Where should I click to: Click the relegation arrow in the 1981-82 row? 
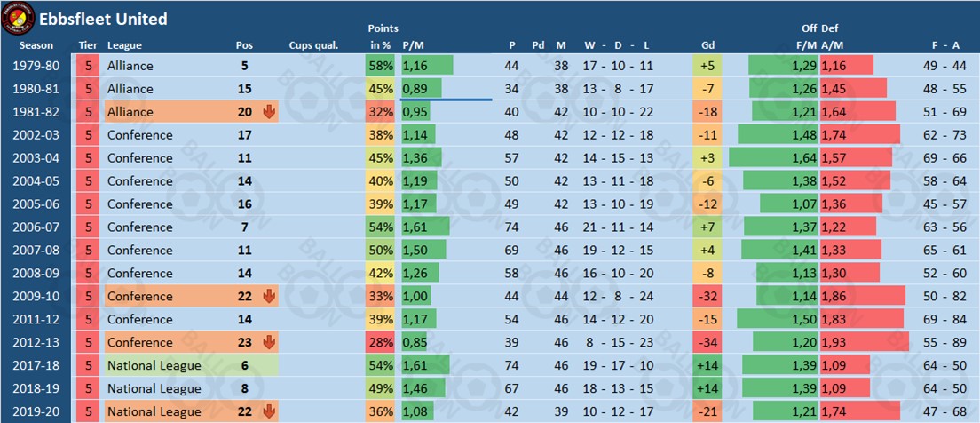(269, 112)
